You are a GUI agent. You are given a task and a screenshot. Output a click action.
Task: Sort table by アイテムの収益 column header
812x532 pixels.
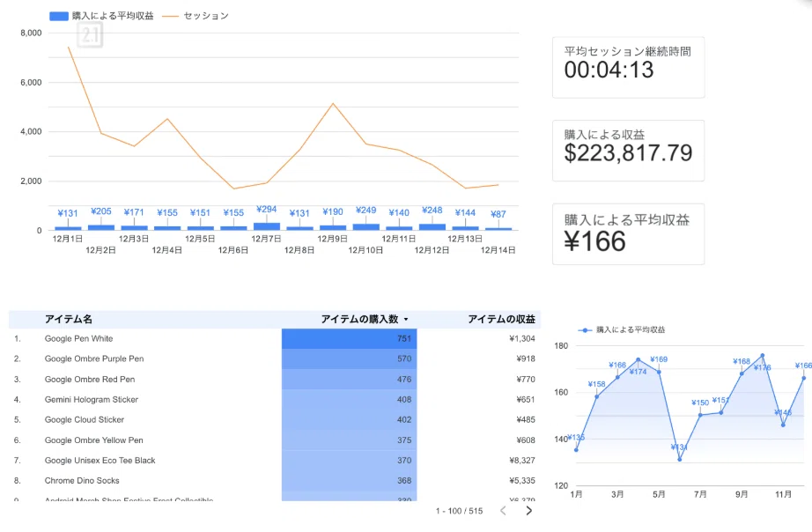pos(501,319)
